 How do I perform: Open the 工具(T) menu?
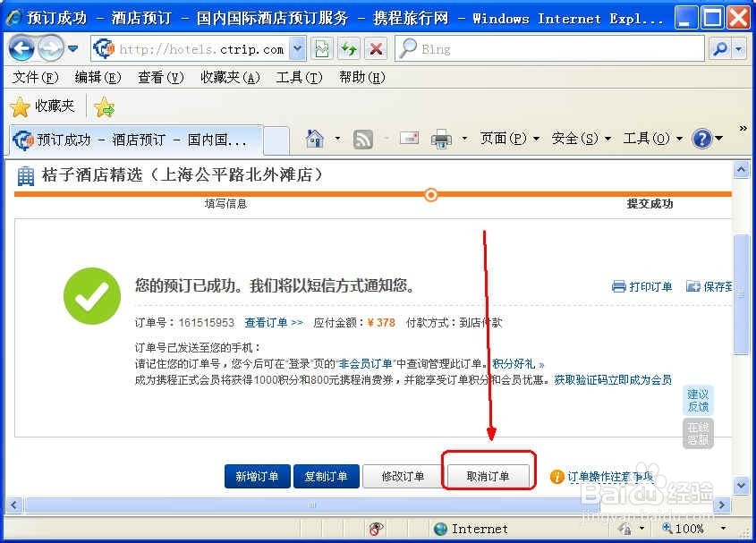(x=299, y=77)
